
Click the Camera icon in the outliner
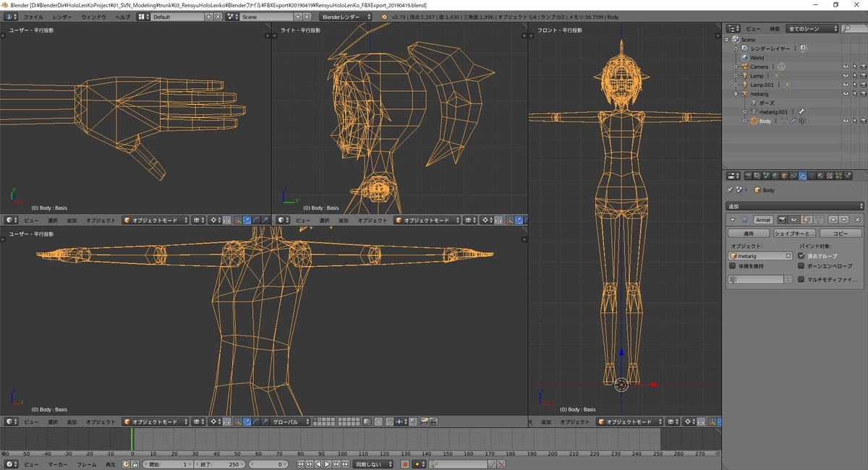(744, 67)
